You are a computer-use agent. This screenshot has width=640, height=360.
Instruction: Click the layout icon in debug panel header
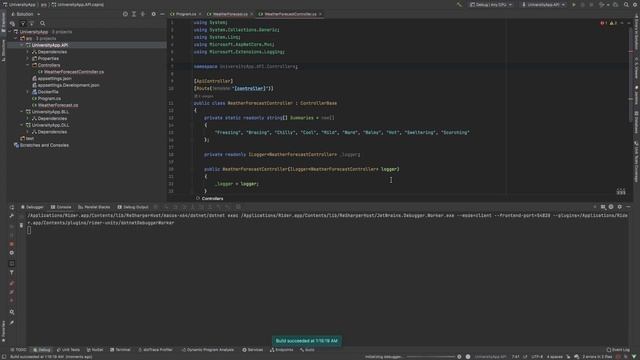pyautogui.click(x=603, y=207)
